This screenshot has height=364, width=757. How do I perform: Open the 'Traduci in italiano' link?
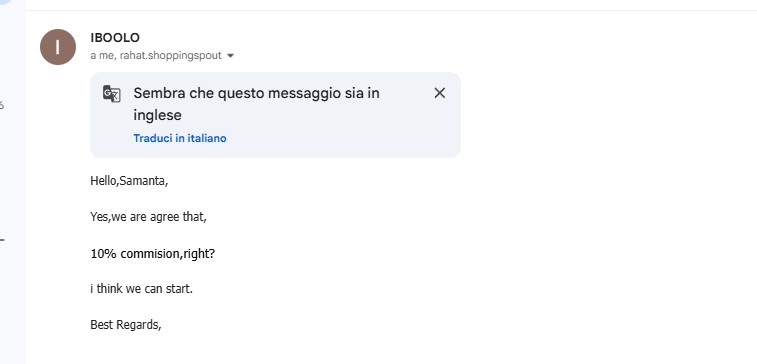tap(180, 138)
